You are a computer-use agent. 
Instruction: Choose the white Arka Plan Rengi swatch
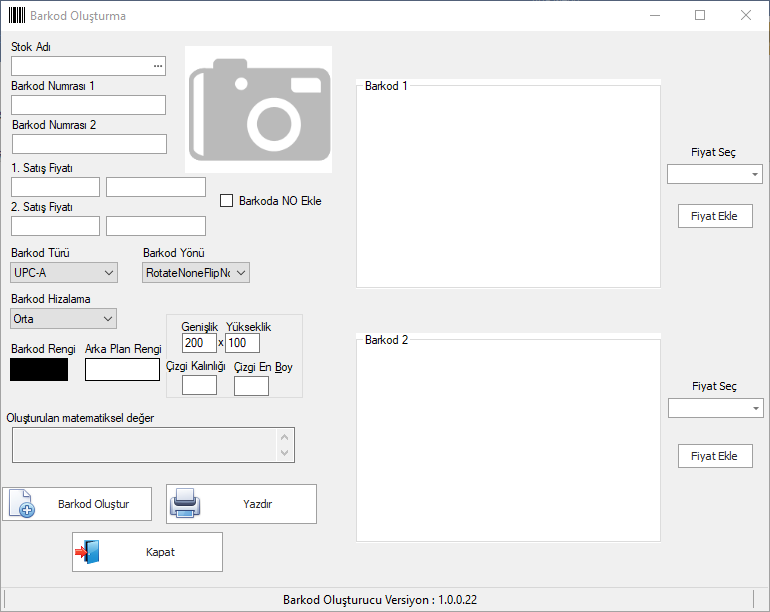click(122, 369)
